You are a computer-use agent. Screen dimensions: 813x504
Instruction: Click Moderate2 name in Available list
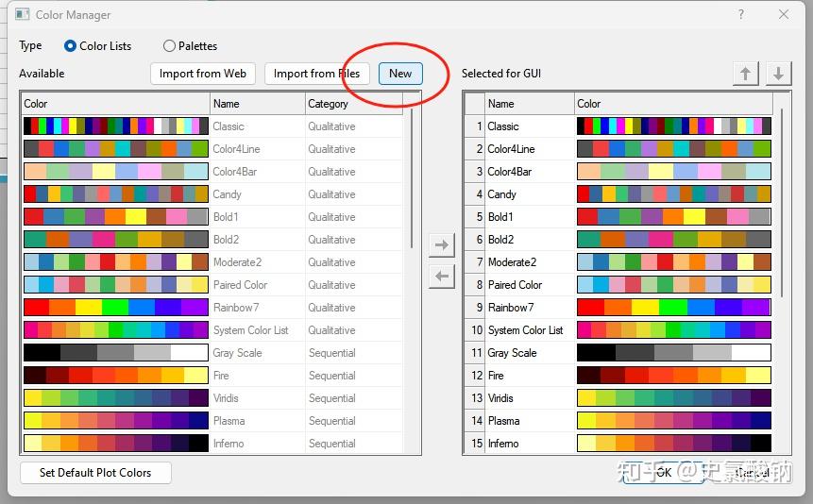[x=237, y=262]
